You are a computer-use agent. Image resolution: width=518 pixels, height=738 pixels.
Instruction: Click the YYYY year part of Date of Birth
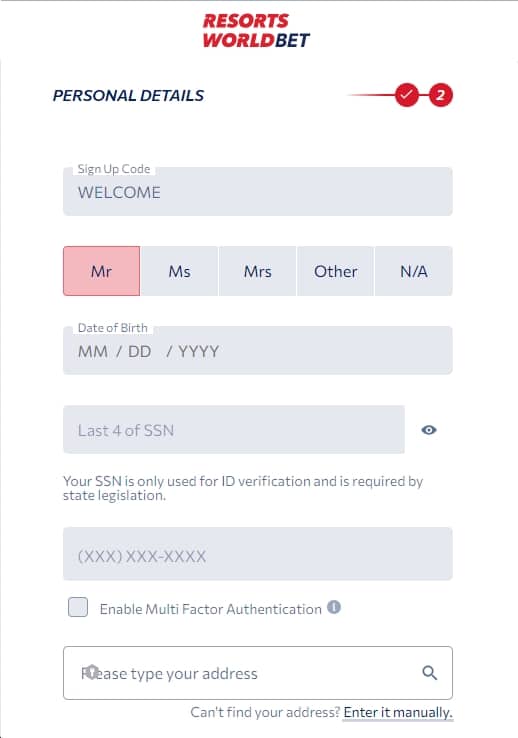199,352
